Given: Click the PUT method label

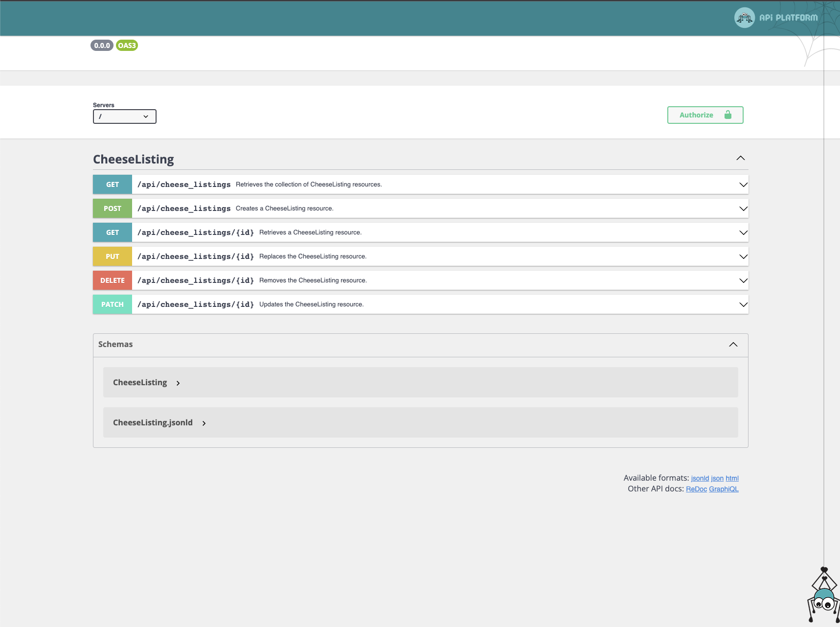Looking at the screenshot, I should 113,256.
